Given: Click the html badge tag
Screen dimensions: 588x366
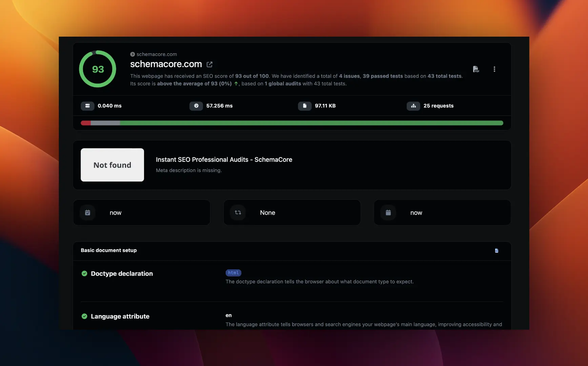Looking at the screenshot, I should coord(233,273).
